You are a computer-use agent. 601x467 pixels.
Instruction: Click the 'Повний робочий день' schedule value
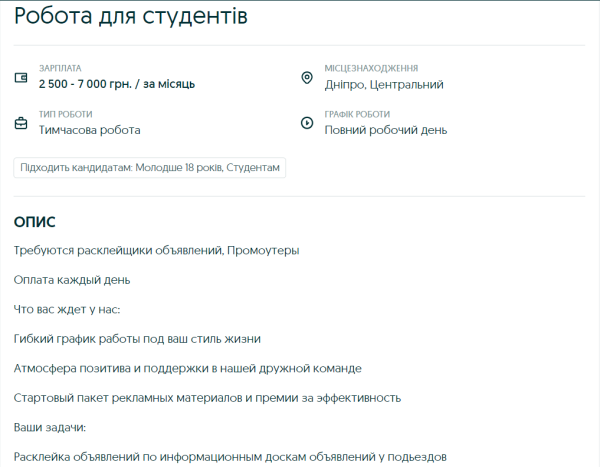(385, 130)
